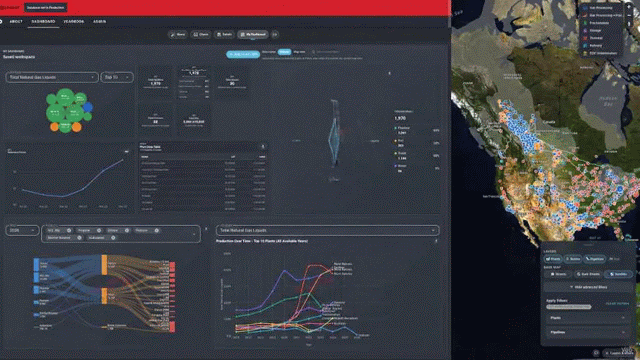The image size is (640, 360).
Task: Click the PDH legend icon
Action: tap(585, 53)
